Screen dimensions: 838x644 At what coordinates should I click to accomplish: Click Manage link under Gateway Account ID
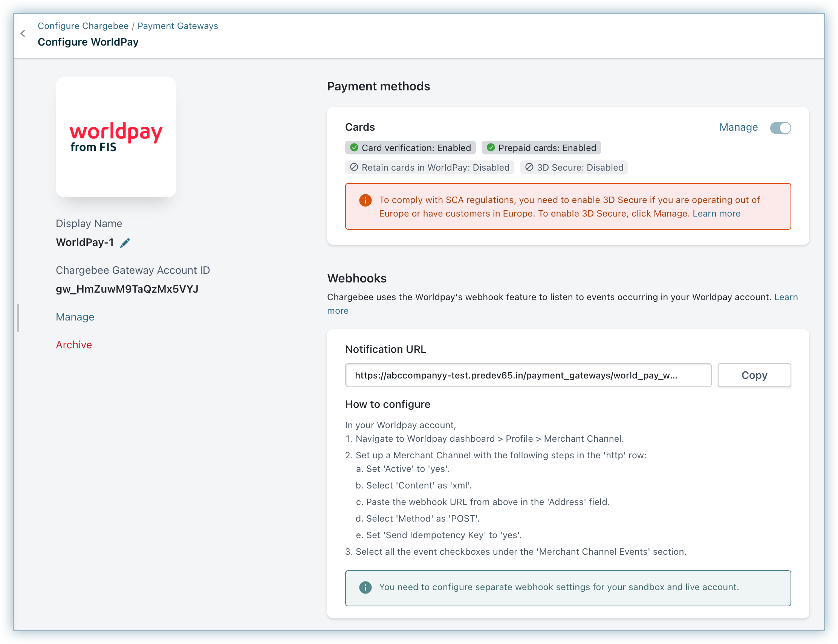pos(75,317)
